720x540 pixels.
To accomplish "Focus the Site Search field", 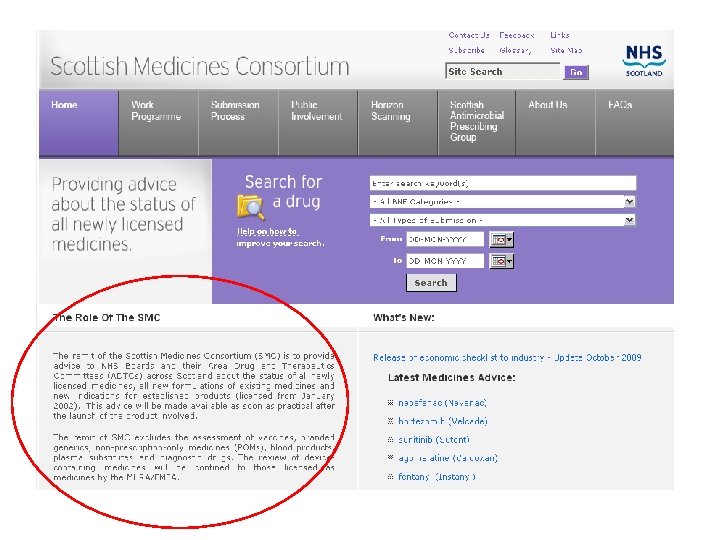I will coord(503,72).
